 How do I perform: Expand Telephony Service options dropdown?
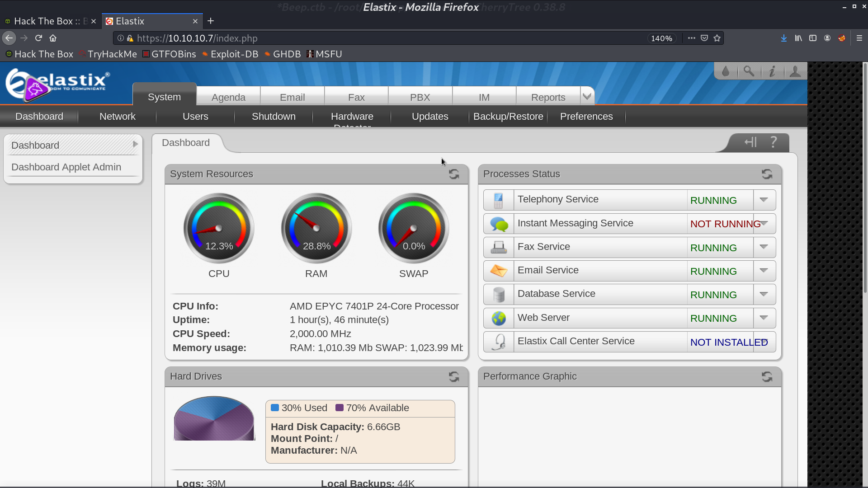(x=764, y=200)
